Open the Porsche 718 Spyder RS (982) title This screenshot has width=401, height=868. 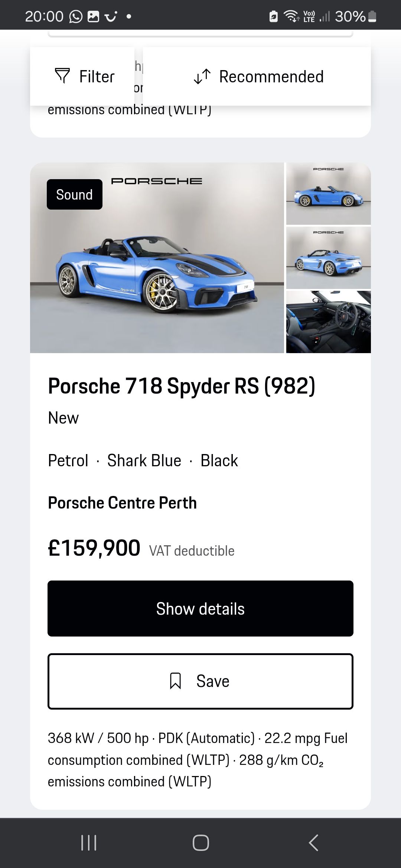tap(182, 386)
